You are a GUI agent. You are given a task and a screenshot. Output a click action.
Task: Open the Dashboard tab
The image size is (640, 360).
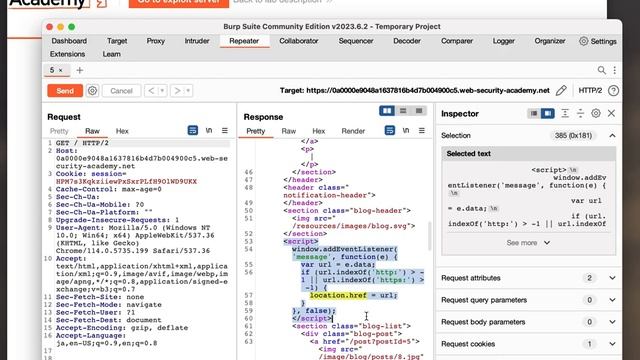click(69, 41)
